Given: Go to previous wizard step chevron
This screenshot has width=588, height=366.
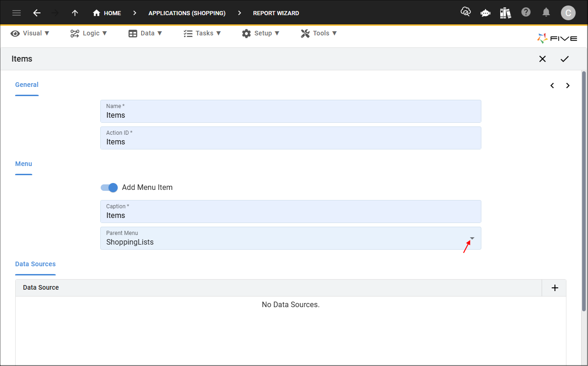Looking at the screenshot, I should (552, 86).
